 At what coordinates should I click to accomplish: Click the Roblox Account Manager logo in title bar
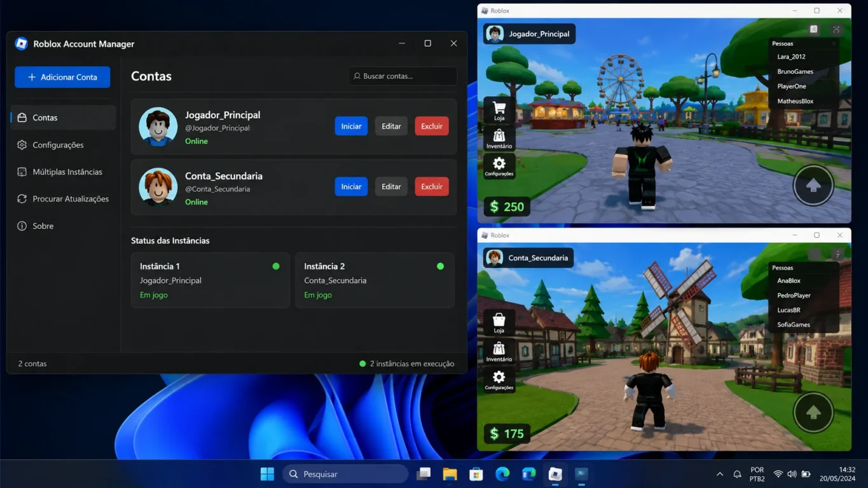[x=21, y=43]
